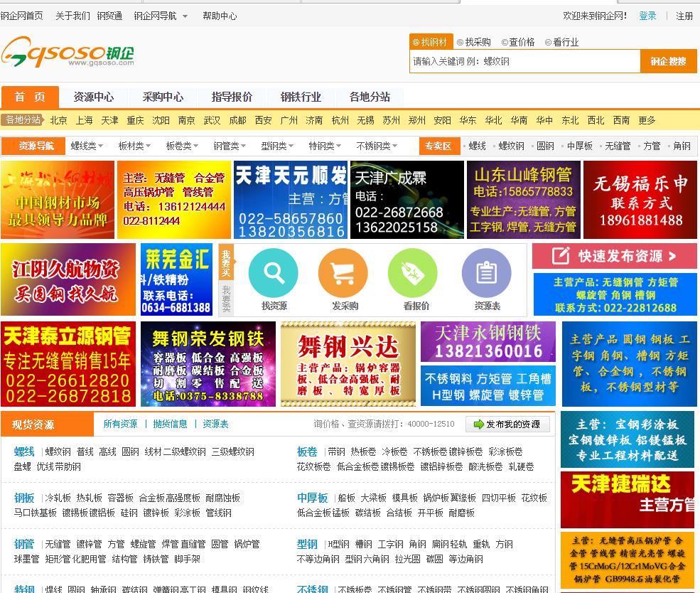
Task: Switch to the 我要卖 side tab
Action: click(226, 299)
